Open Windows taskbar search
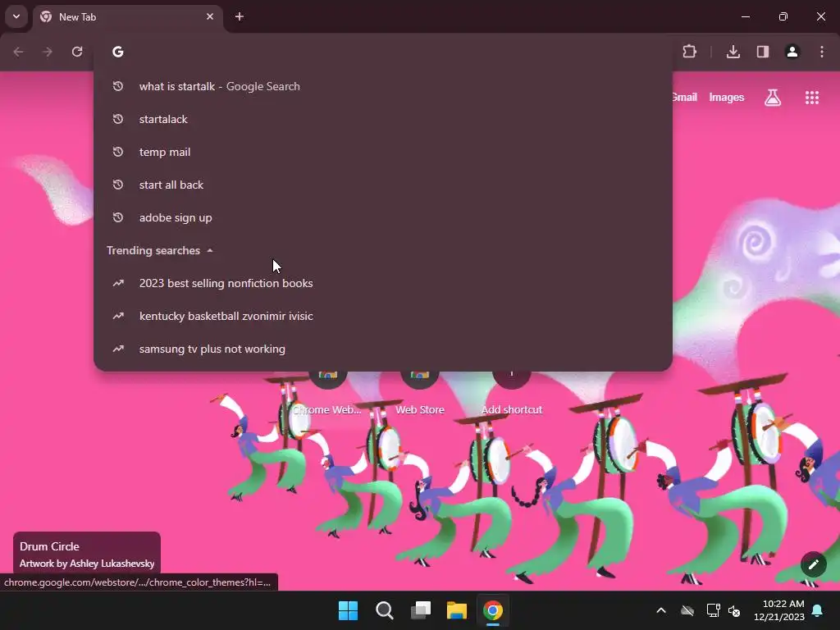Image resolution: width=840 pixels, height=630 pixels. tap(385, 610)
